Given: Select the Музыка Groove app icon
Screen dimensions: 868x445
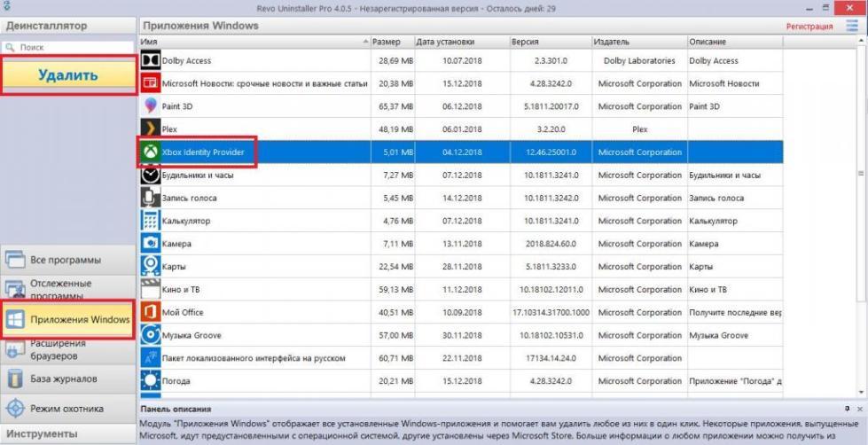Looking at the screenshot, I should (150, 335).
